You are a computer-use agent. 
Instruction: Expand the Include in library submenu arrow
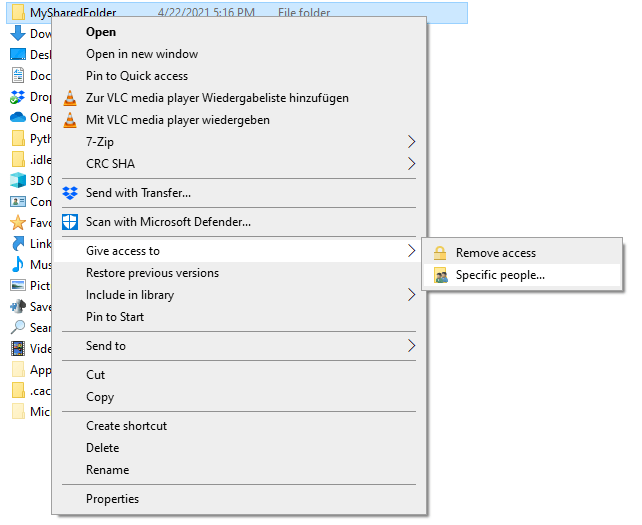pyautogui.click(x=411, y=295)
